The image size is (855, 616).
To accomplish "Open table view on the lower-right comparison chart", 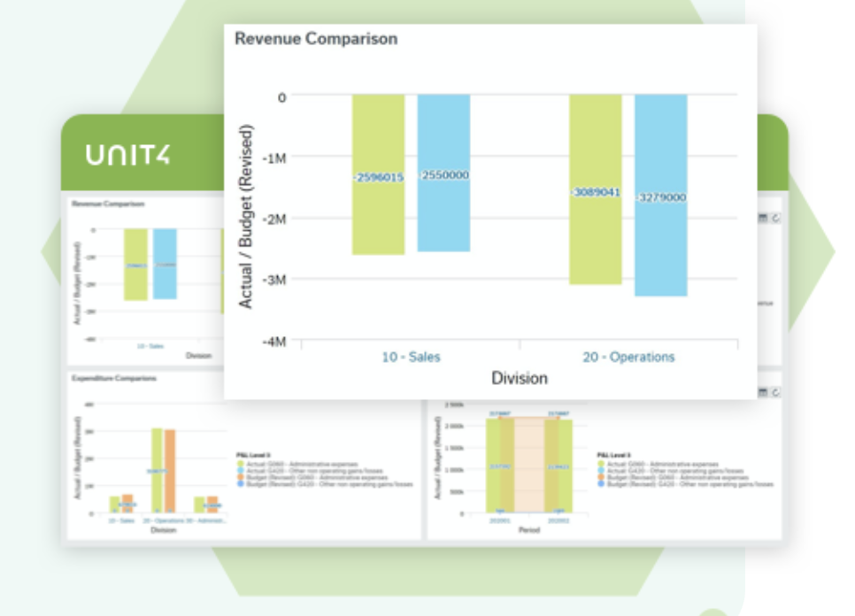I will 763,392.
